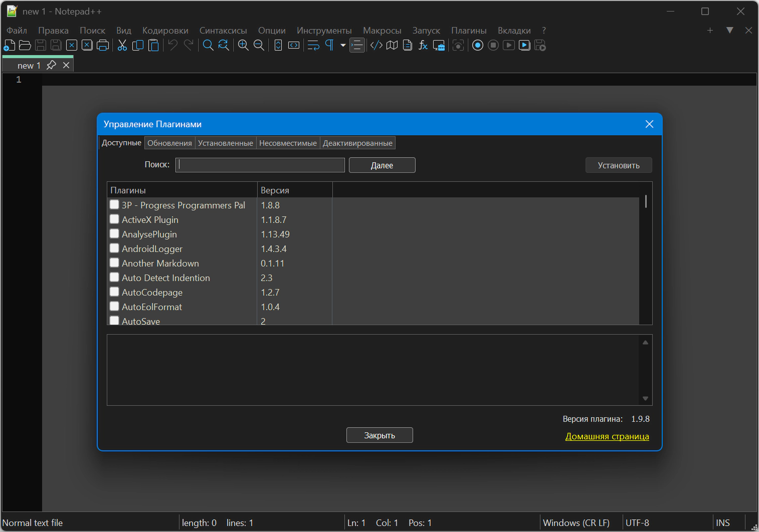Create a new file via toolbar icon
The image size is (759, 532).
tap(9, 46)
